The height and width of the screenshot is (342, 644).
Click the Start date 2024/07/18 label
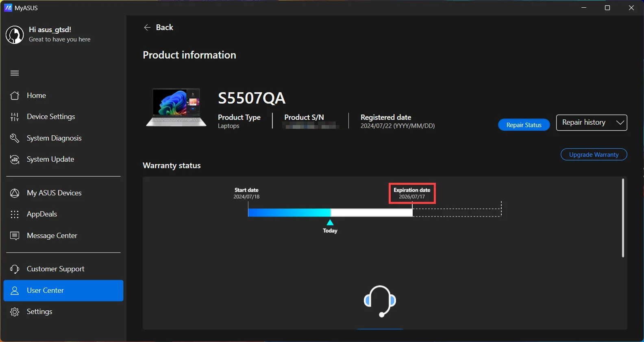coord(246,193)
